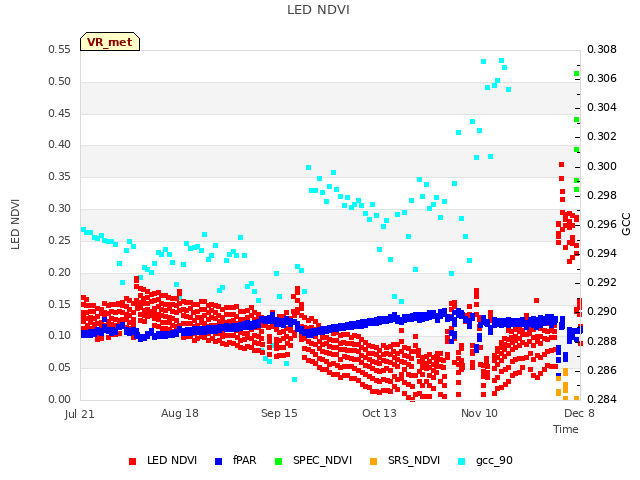Click the 0.25 left axis value
The height and width of the screenshot is (480, 640).
60,240
